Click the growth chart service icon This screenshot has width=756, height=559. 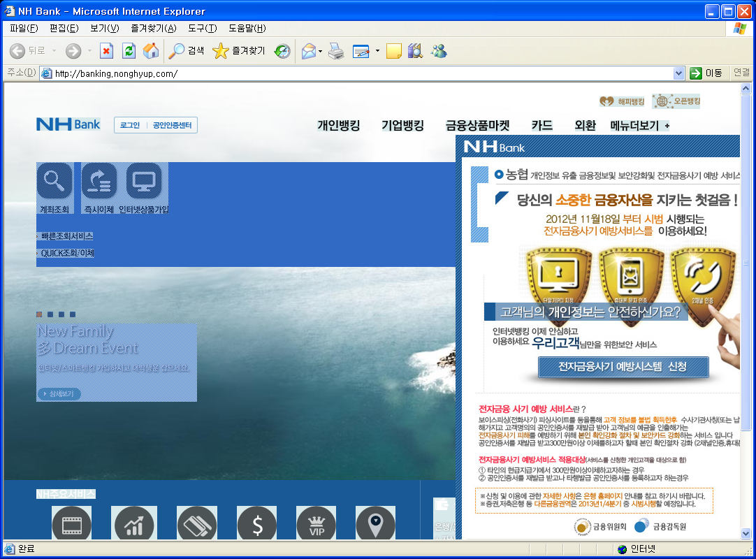point(134,523)
